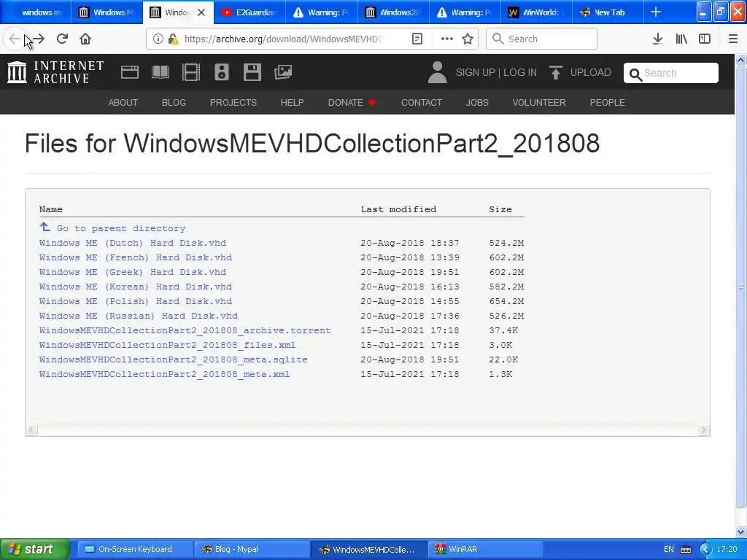This screenshot has height=560, width=747.
Task: Open the HELP navigation item
Action: (292, 102)
